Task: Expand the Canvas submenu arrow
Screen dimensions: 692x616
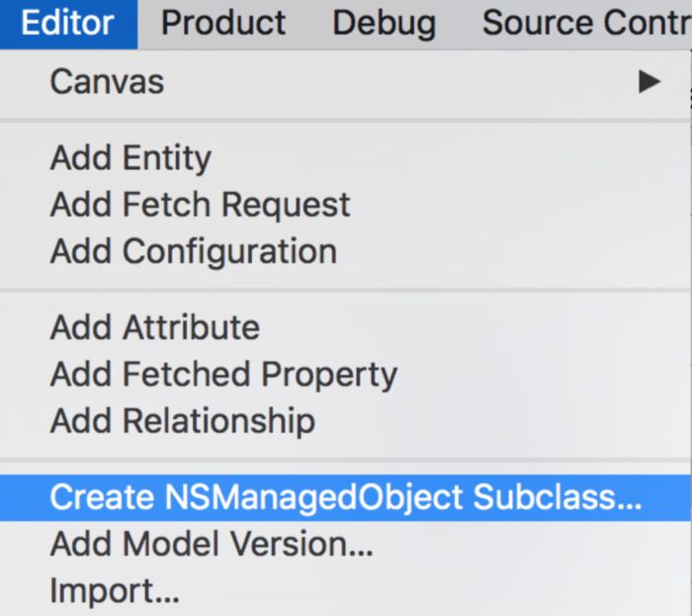Action: pyautogui.click(x=649, y=81)
